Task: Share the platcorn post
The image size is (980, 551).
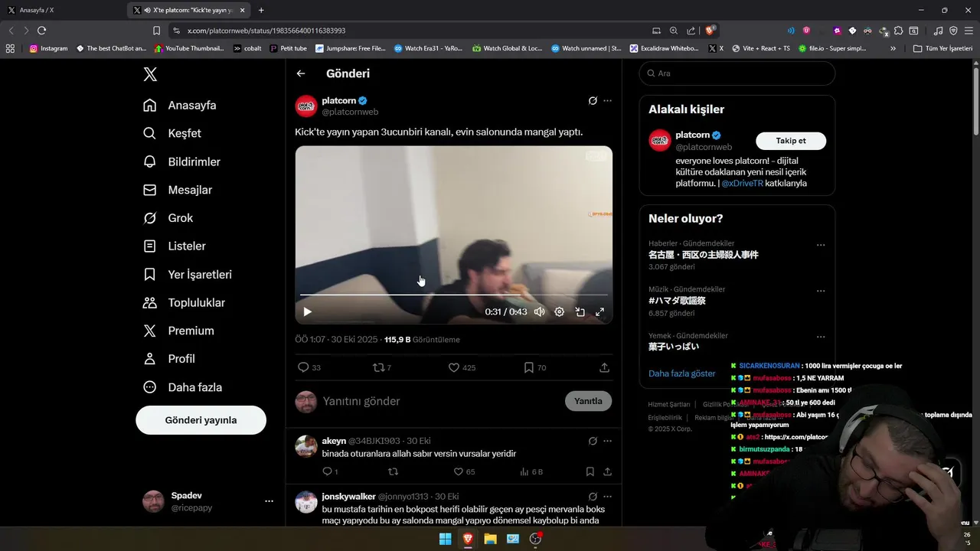Action: (x=604, y=367)
